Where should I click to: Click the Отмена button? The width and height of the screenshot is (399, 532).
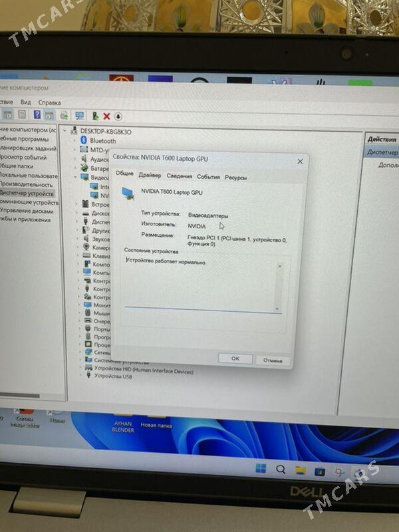tap(273, 360)
